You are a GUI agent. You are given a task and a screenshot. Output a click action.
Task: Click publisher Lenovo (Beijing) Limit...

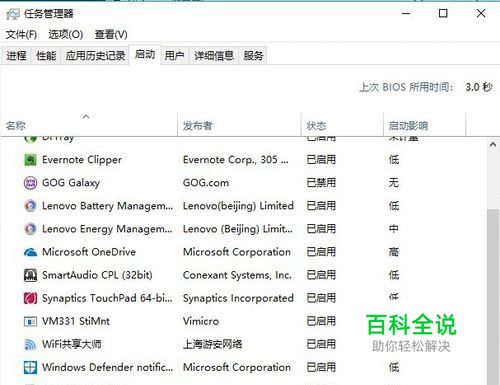pyautogui.click(x=238, y=229)
